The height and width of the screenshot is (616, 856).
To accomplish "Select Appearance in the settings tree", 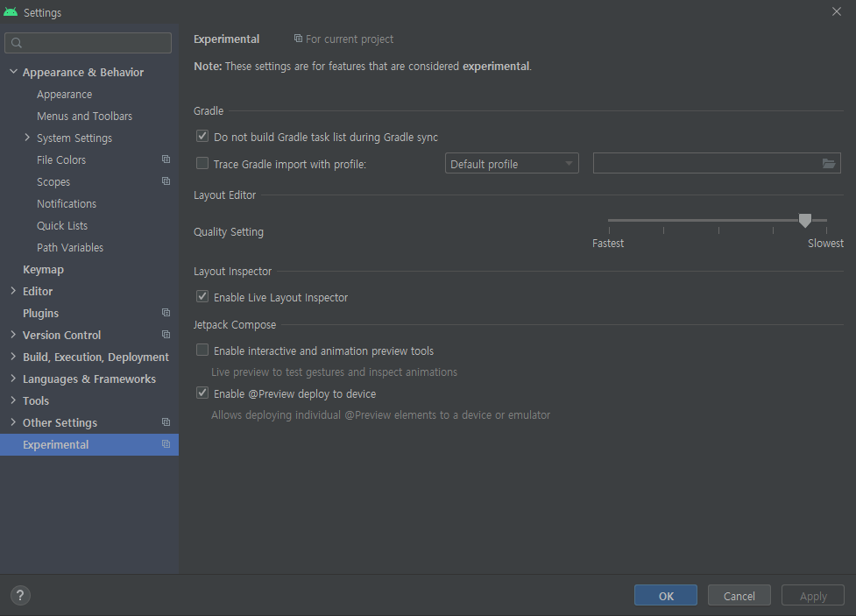I will tap(65, 95).
